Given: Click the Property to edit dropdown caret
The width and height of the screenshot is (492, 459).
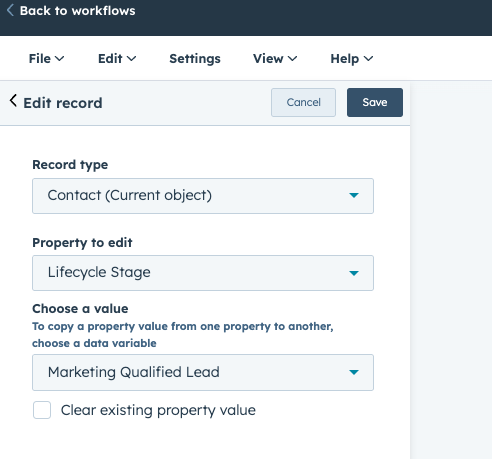Looking at the screenshot, I should pos(354,273).
